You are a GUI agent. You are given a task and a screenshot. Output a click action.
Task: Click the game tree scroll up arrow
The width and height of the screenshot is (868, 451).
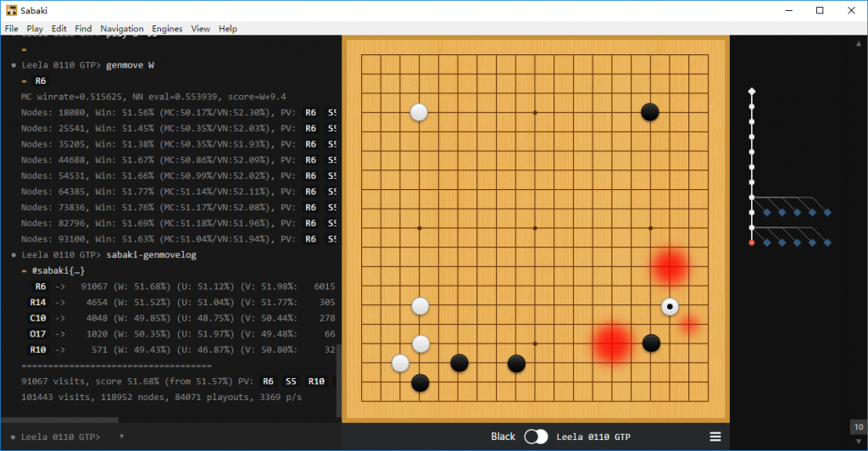click(x=859, y=42)
